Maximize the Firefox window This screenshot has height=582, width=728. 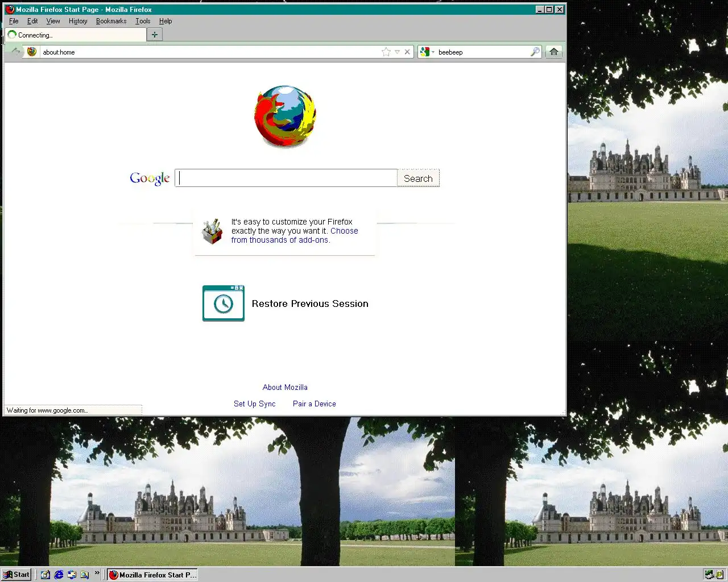(549, 9)
